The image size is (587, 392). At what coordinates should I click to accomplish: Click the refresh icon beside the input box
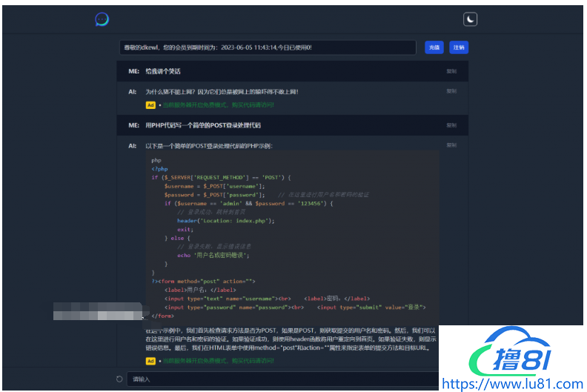coord(119,379)
